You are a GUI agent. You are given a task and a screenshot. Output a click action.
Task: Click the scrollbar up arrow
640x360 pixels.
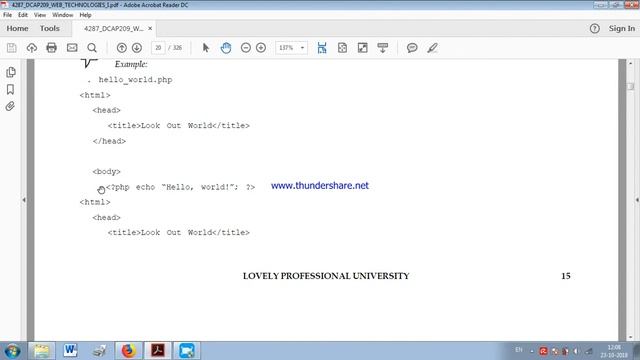click(631, 64)
